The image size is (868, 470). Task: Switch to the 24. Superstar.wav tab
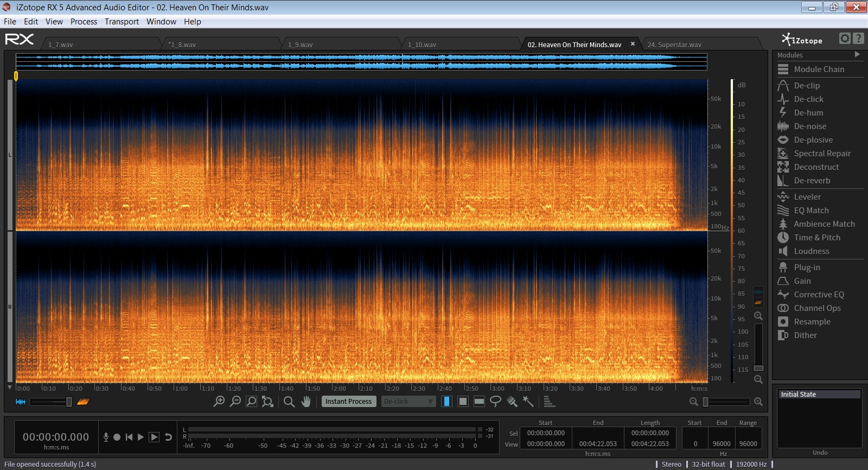click(x=701, y=45)
